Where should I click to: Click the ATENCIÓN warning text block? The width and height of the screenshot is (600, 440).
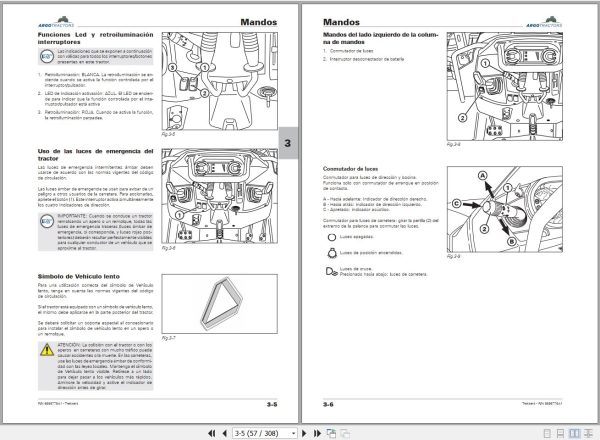pyautogui.click(x=104, y=366)
